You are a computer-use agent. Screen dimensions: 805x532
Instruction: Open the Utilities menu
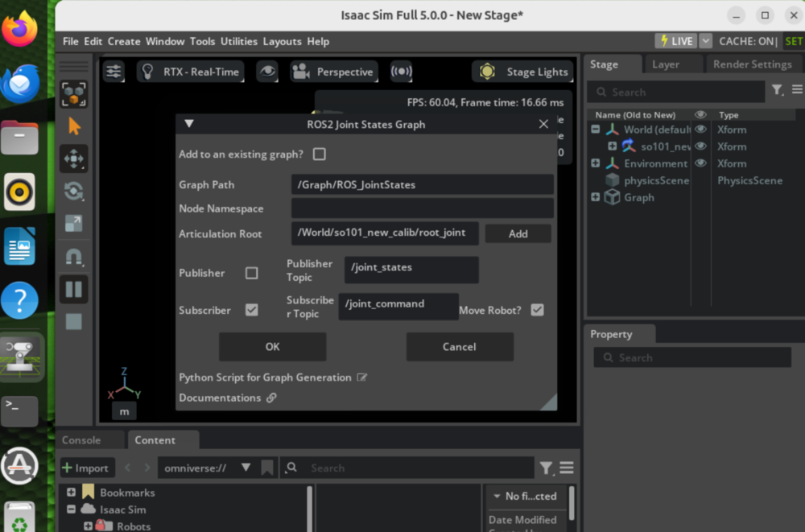click(239, 42)
